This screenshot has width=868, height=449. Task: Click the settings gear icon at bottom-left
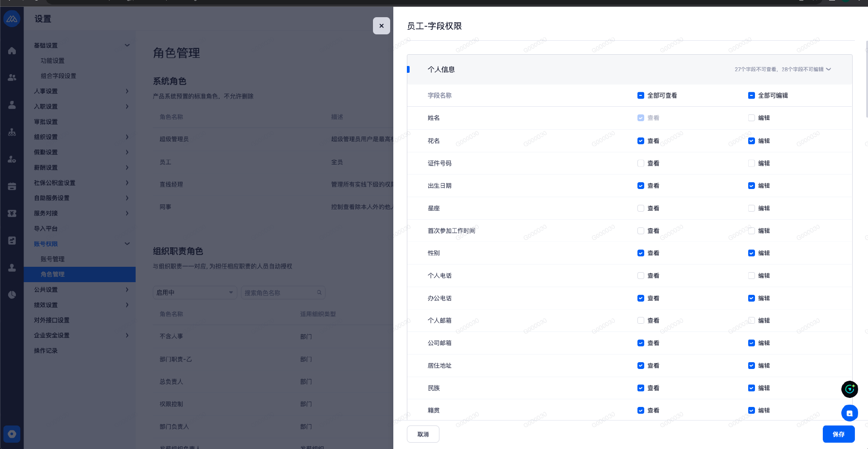[x=12, y=434]
